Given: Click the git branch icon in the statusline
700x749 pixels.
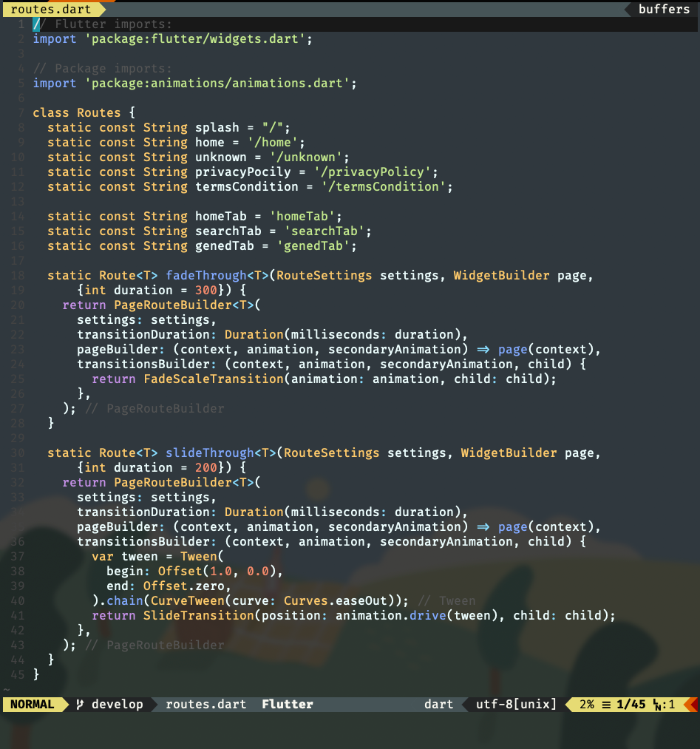Looking at the screenshot, I should pyautogui.click(x=78, y=704).
